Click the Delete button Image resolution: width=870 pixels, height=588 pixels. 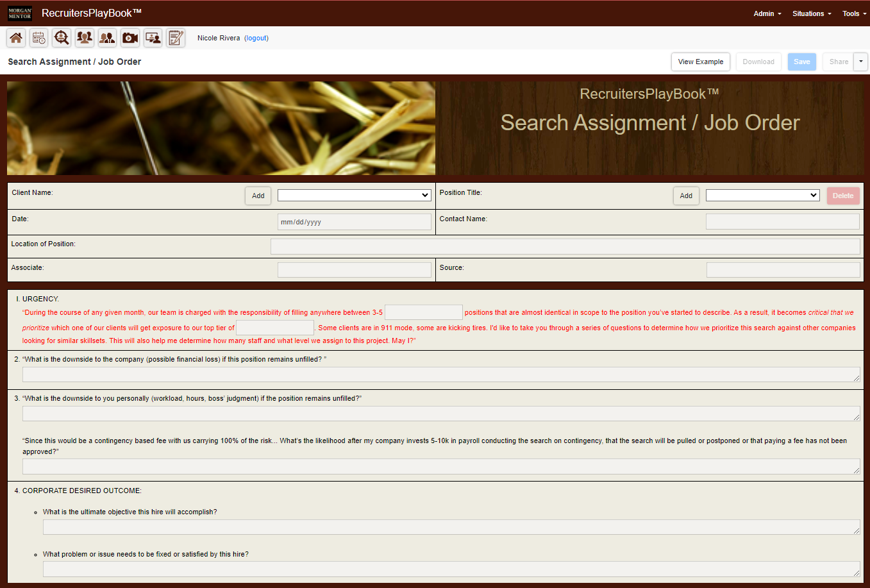pyautogui.click(x=843, y=196)
